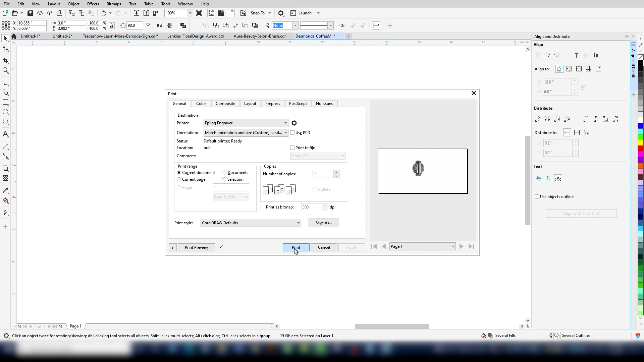
Task: Select the Crop tool in toolbox
Action: point(5,60)
